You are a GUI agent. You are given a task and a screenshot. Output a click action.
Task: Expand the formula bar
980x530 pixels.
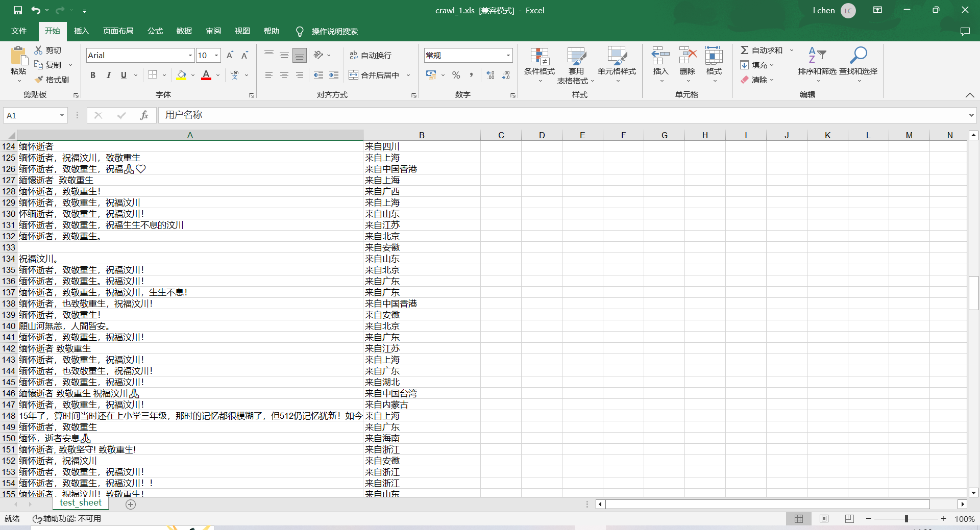pos(971,115)
